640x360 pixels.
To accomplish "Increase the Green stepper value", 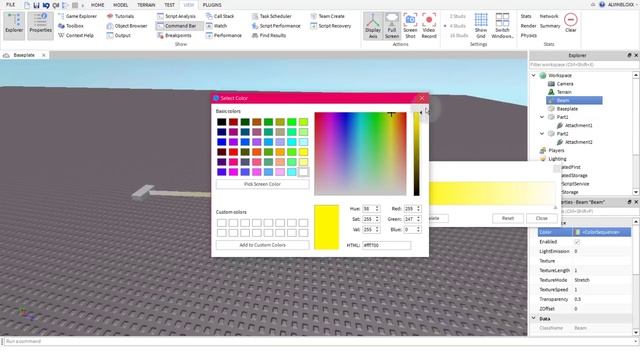I will [x=418, y=218].
